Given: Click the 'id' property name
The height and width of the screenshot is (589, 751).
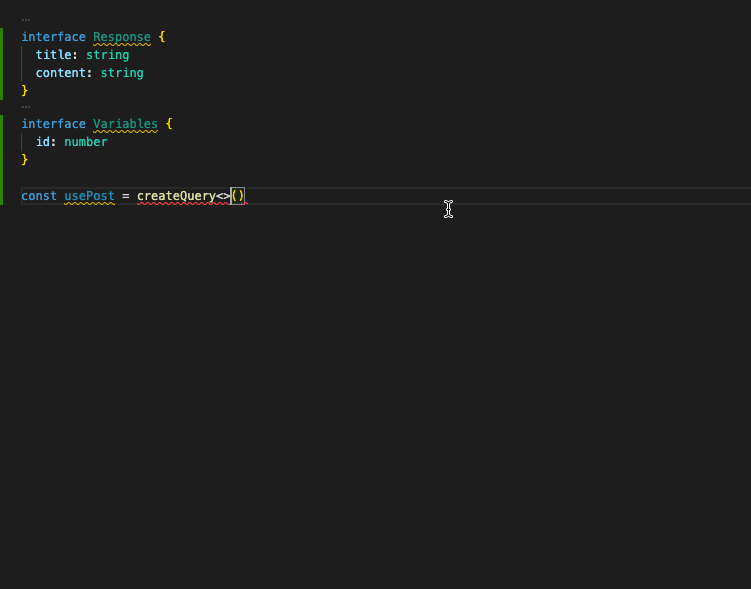Looking at the screenshot, I should tap(43, 142).
